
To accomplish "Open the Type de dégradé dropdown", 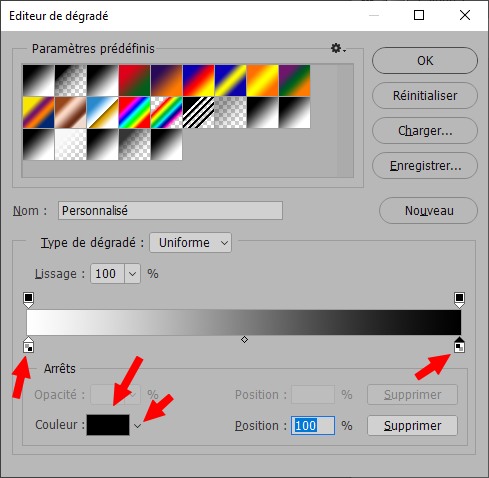I will coord(190,243).
